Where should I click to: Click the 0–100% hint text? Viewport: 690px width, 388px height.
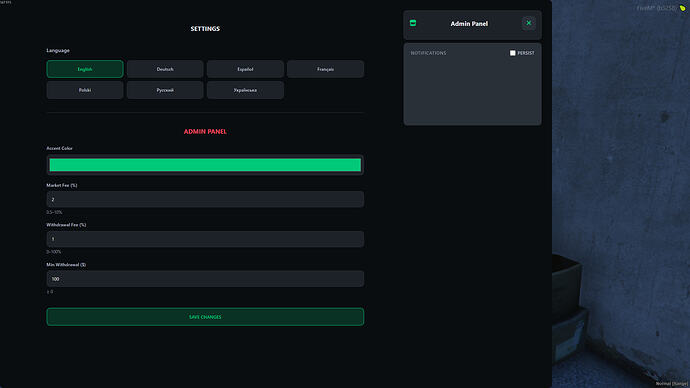coord(54,252)
